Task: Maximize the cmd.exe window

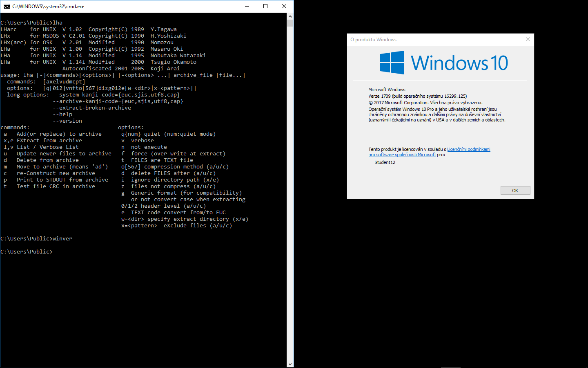Action: (x=265, y=6)
